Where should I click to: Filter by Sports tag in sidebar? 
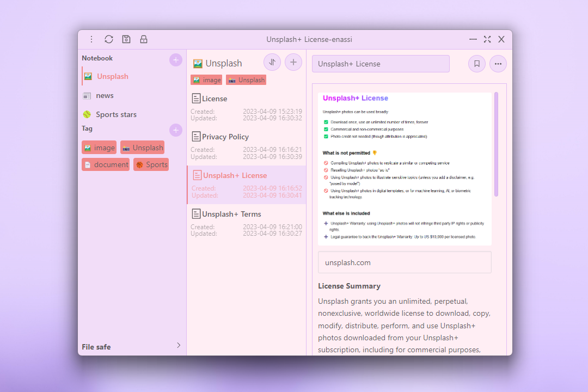click(151, 164)
